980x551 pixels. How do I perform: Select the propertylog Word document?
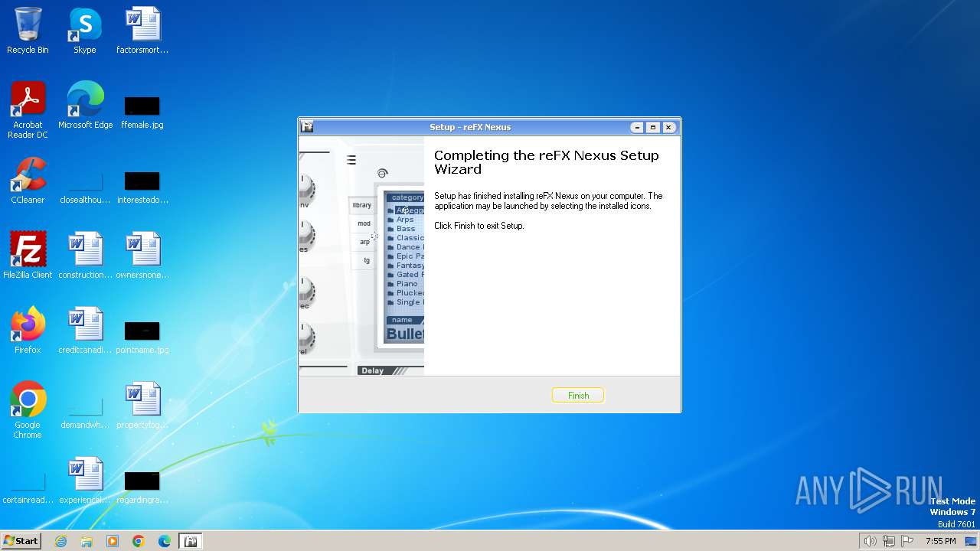pos(142,406)
